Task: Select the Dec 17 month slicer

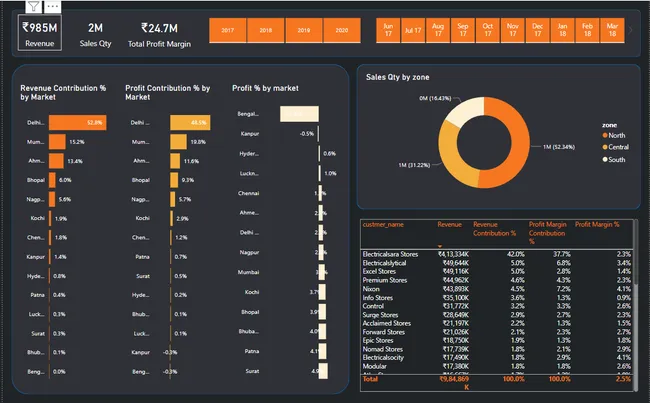Action: pyautogui.click(x=537, y=30)
